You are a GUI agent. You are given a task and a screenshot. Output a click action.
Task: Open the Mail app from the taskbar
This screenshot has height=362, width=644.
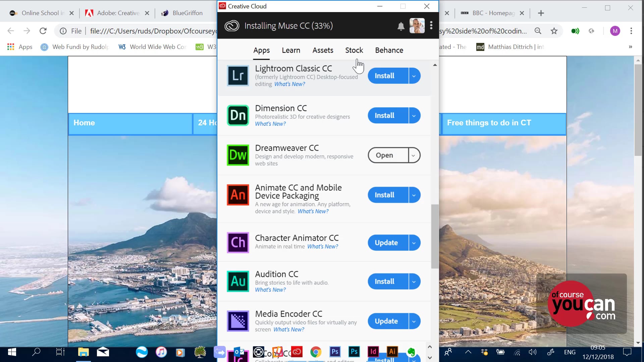103,352
